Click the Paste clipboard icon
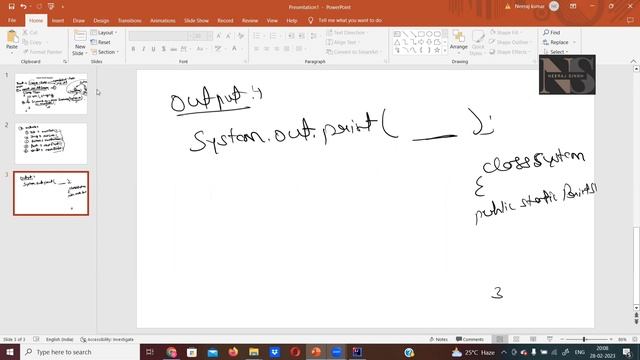This screenshot has width=640, height=360. coord(12,38)
